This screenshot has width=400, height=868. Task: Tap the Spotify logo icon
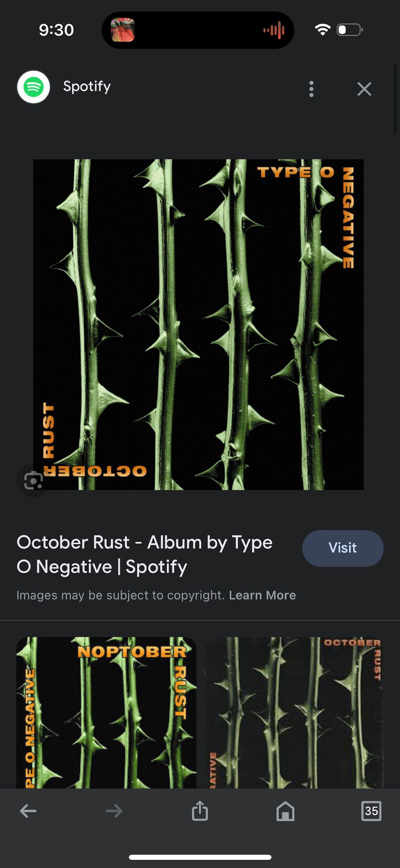[x=33, y=87]
